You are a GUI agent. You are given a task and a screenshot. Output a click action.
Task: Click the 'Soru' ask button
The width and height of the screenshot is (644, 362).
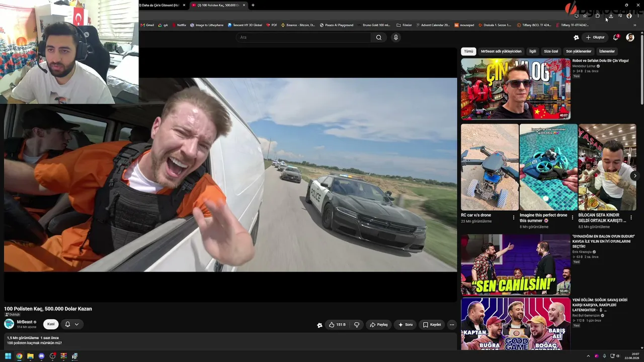[x=406, y=325]
